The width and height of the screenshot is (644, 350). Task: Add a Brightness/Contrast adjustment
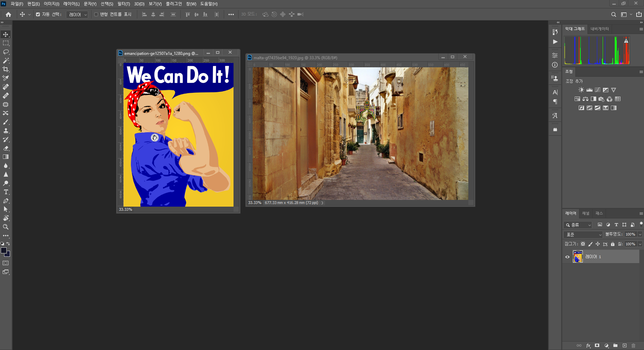pyautogui.click(x=581, y=90)
